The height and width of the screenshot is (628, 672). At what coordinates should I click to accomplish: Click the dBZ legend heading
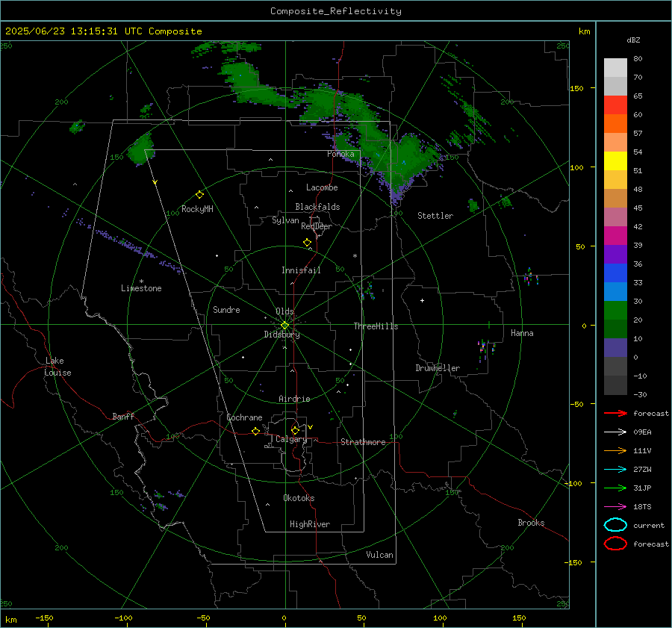633,40
